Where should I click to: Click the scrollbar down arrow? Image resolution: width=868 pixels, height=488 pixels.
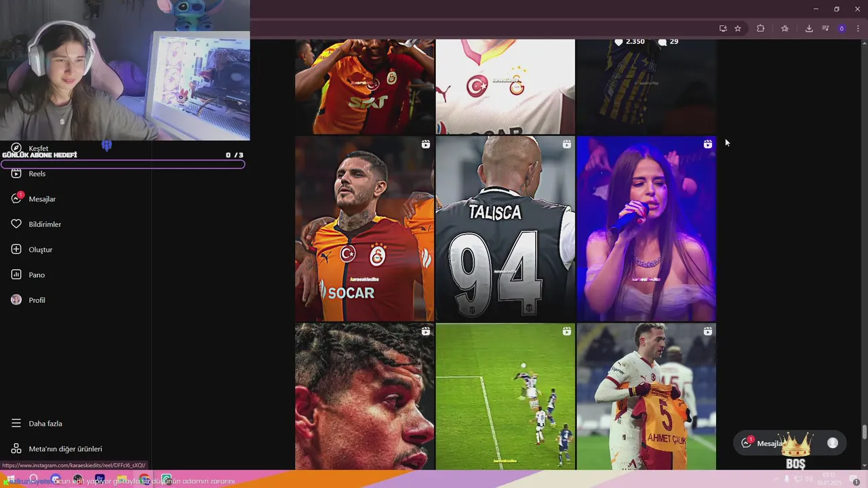point(864,465)
